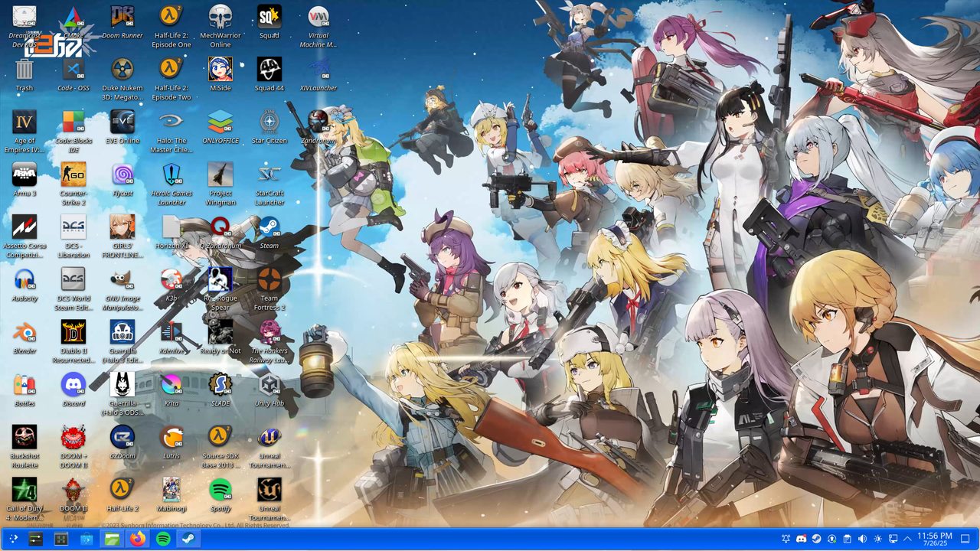Launch Half-Life 2: Episode One shortcut
This screenshot has height=551, width=980.
pos(171,17)
